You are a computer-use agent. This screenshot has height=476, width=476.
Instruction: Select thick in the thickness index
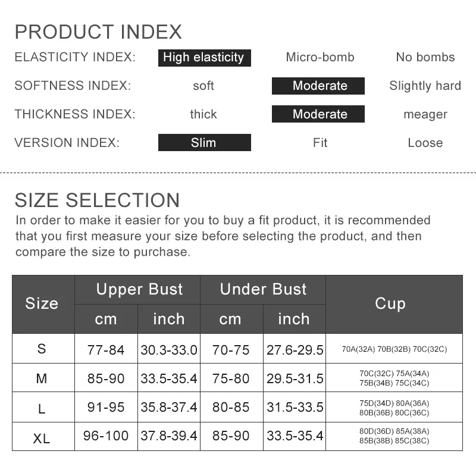pos(203,114)
